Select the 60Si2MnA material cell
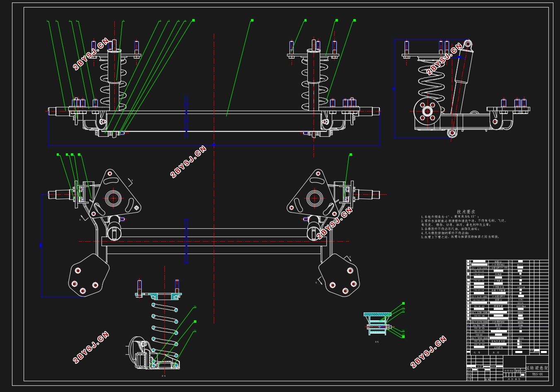The width and height of the screenshot is (560, 392). pyautogui.click(x=521, y=306)
